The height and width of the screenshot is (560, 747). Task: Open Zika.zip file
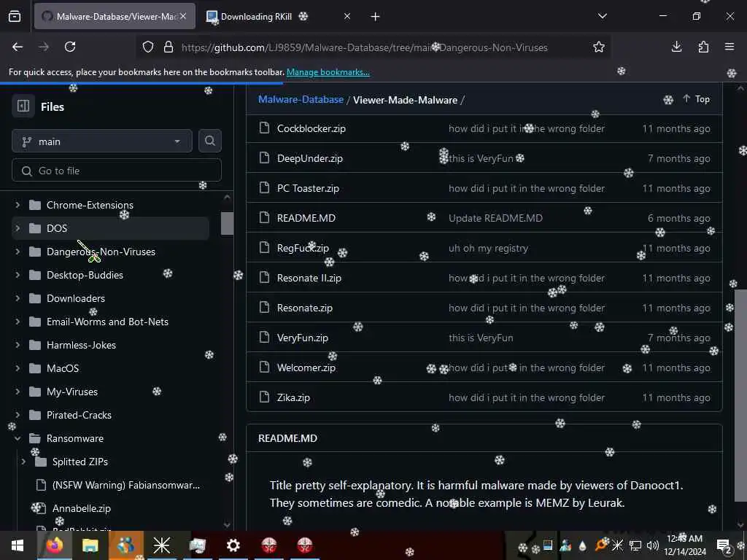[x=293, y=397]
